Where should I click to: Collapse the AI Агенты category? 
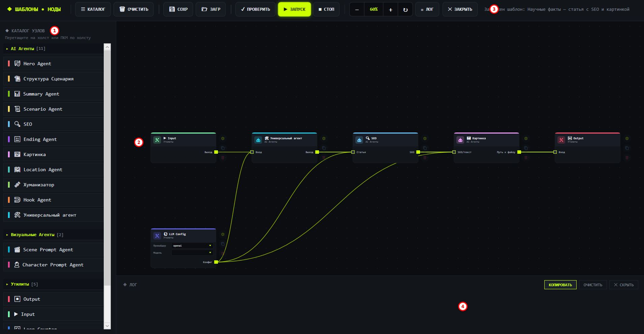[54, 48]
